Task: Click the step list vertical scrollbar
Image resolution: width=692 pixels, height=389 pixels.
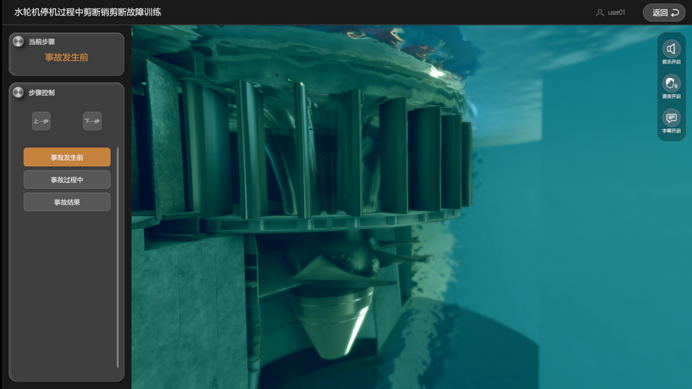Action: [117, 257]
